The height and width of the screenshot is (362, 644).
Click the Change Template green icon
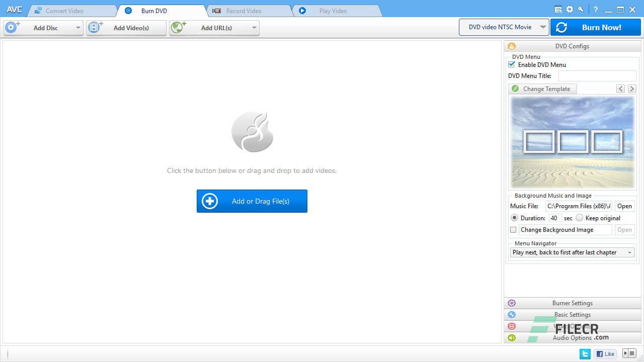click(515, 88)
